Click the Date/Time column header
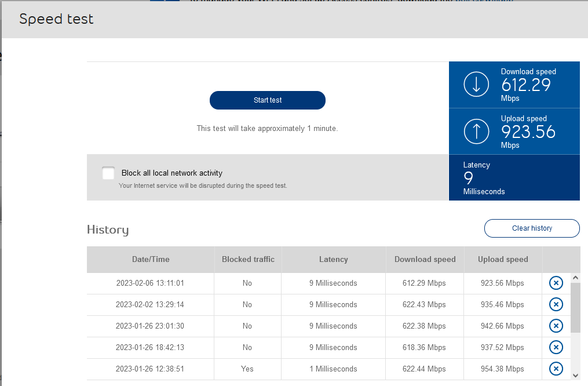The image size is (588, 386). tap(151, 260)
